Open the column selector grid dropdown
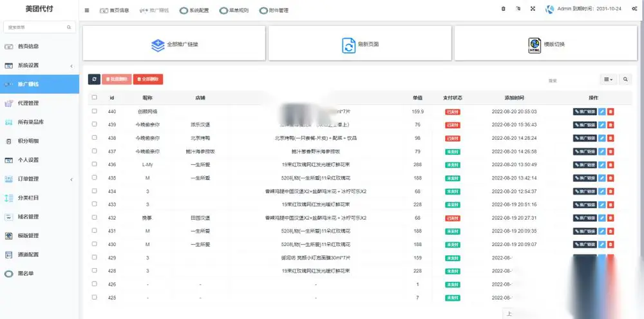Viewport: 644px width, 319px height. 609,79
